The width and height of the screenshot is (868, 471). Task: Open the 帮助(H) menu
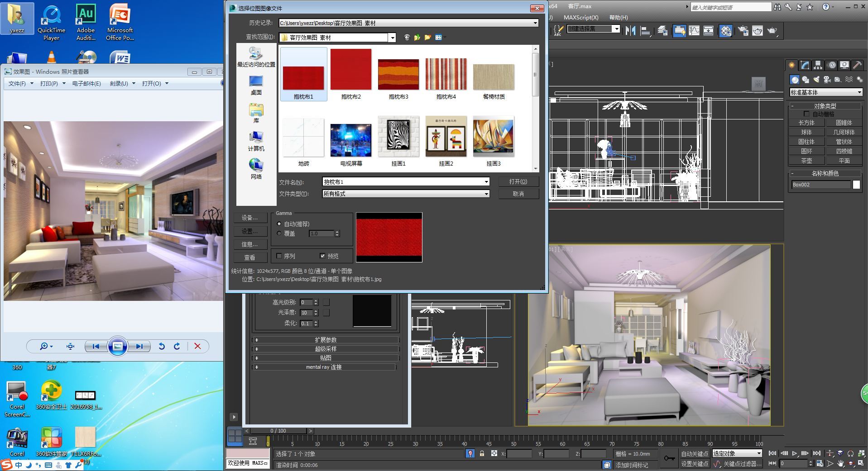coord(619,18)
